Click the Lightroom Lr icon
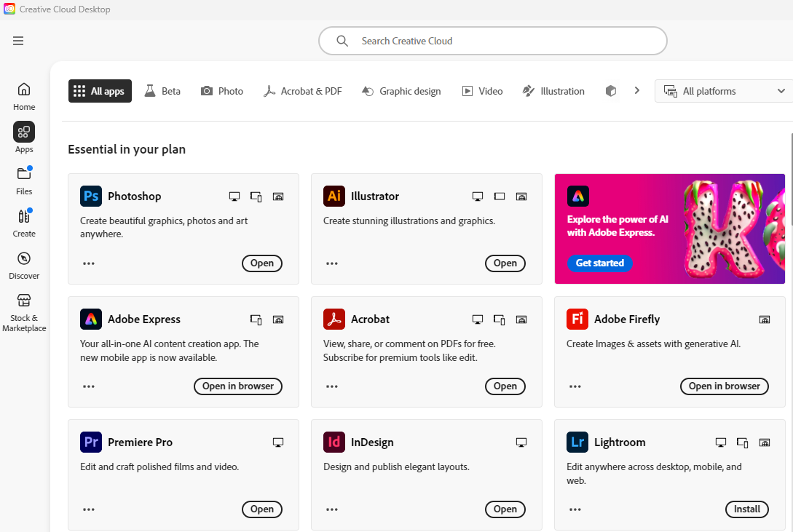 [577, 442]
